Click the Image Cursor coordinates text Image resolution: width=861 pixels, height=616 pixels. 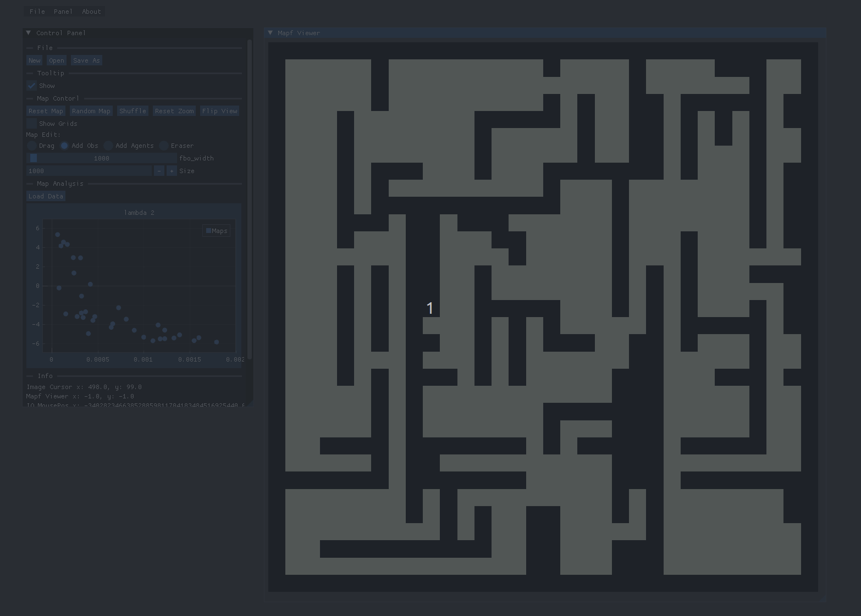tap(84, 387)
